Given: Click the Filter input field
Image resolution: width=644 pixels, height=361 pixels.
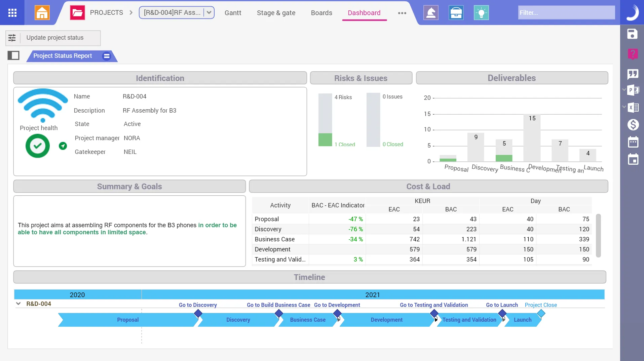Looking at the screenshot, I should (566, 13).
